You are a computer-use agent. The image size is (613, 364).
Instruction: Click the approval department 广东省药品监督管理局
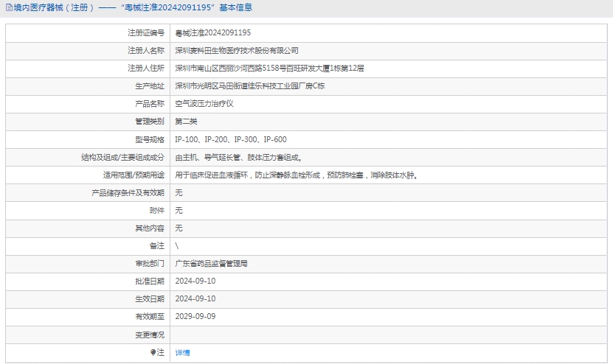pos(211,263)
